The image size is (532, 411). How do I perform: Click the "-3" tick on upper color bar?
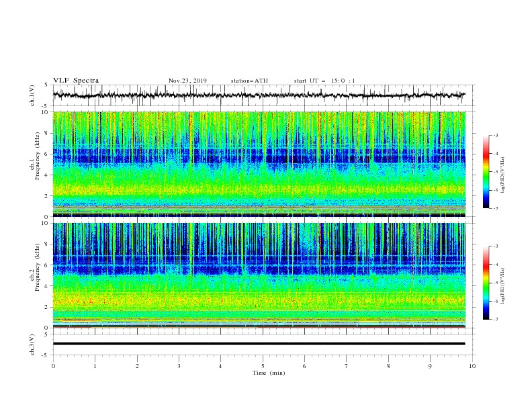[x=495, y=135]
